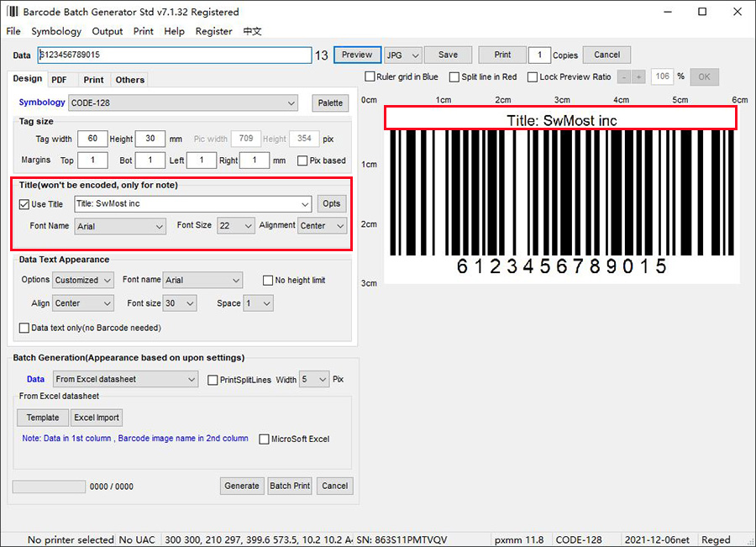This screenshot has height=547, width=756.
Task: Open the title Alignment dropdown
Action: click(x=322, y=226)
